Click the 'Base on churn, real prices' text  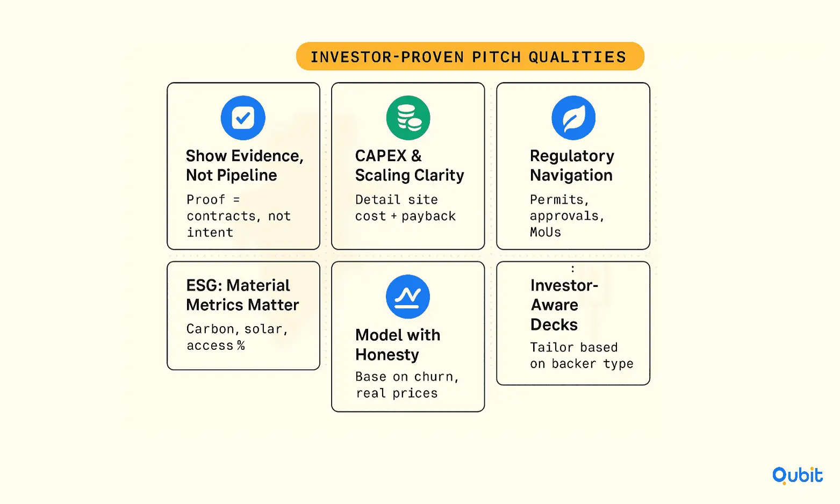pyautogui.click(x=407, y=385)
